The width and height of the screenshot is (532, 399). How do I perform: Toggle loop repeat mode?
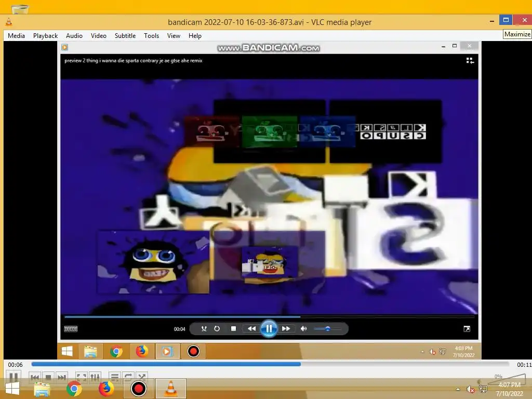[x=128, y=377]
